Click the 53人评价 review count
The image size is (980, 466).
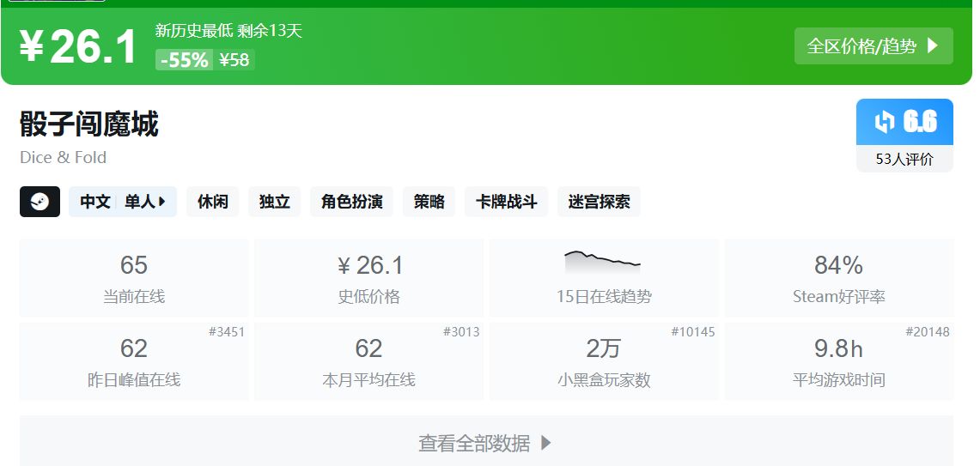(904, 159)
